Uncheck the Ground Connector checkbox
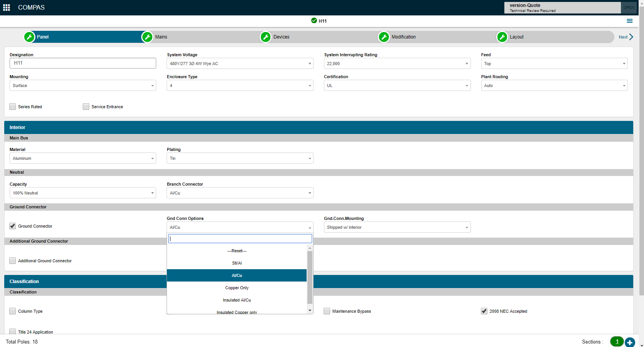Screen dimensions: 644x347 pyautogui.click(x=13, y=226)
